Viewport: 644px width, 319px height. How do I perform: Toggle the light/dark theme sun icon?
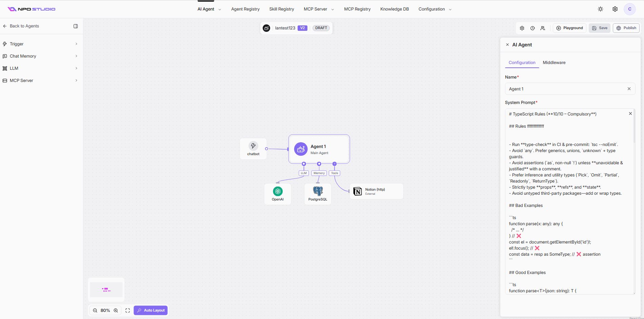[x=600, y=9]
